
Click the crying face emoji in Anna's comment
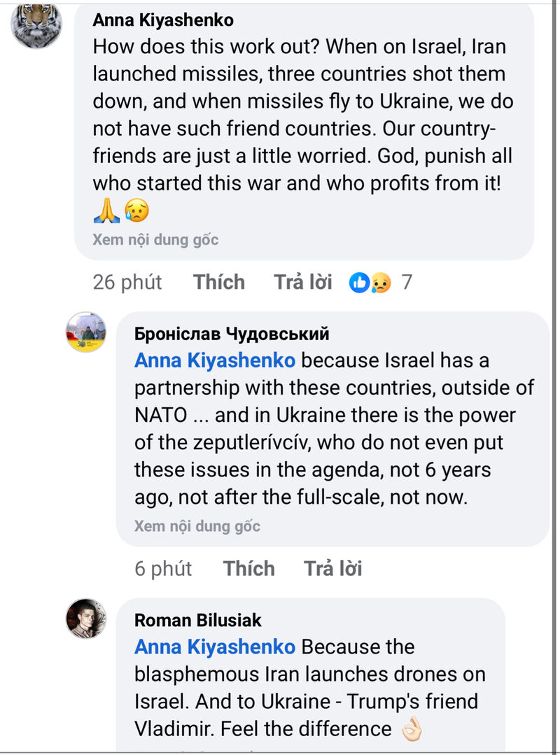pos(136,210)
